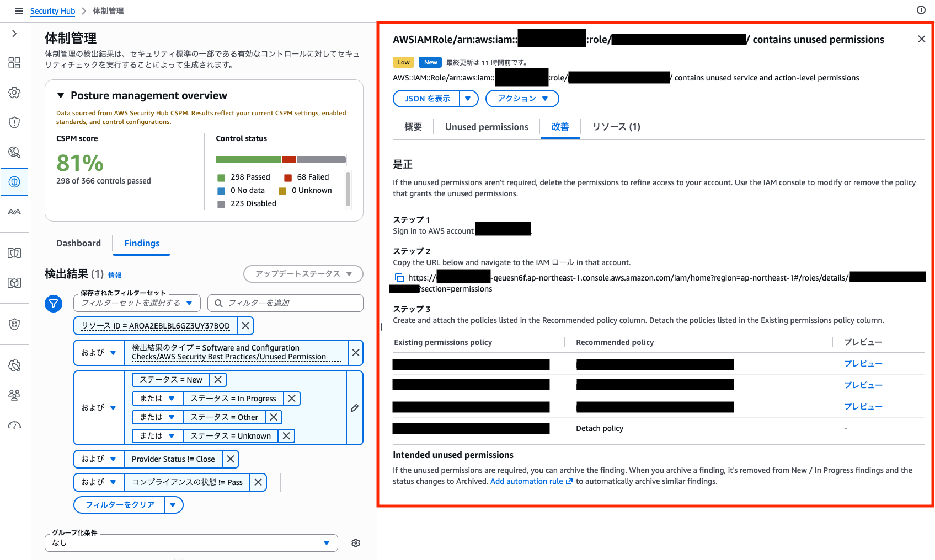Open the gauge usage sidebar icon

coord(14,425)
